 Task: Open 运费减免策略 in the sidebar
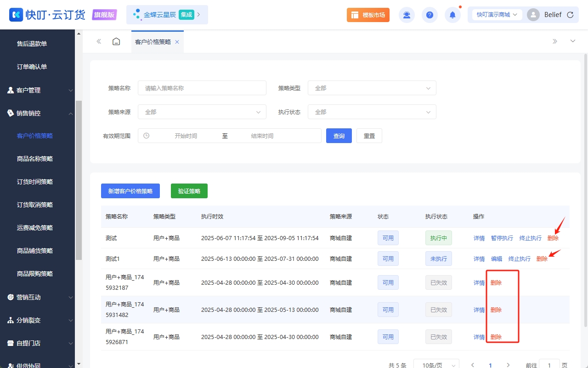pyautogui.click(x=35, y=228)
